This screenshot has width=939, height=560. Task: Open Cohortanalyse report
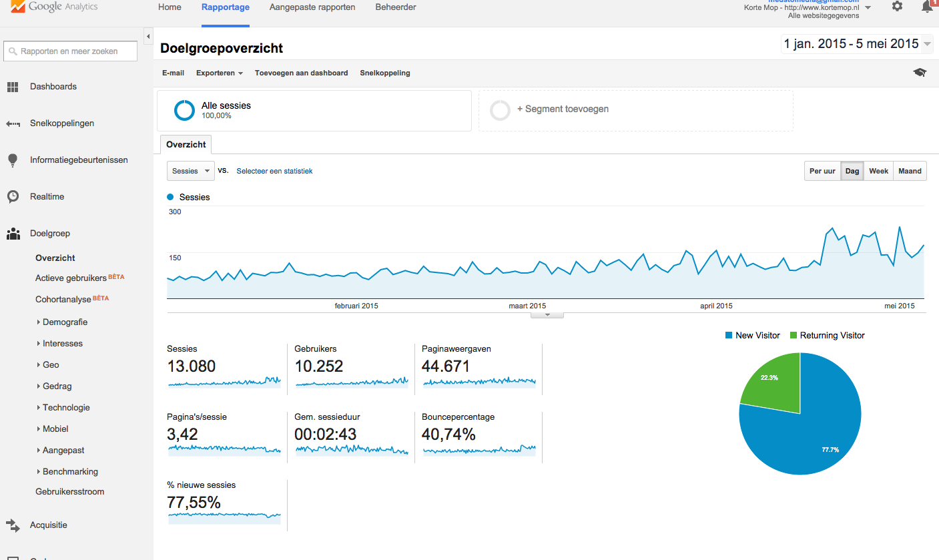63,300
